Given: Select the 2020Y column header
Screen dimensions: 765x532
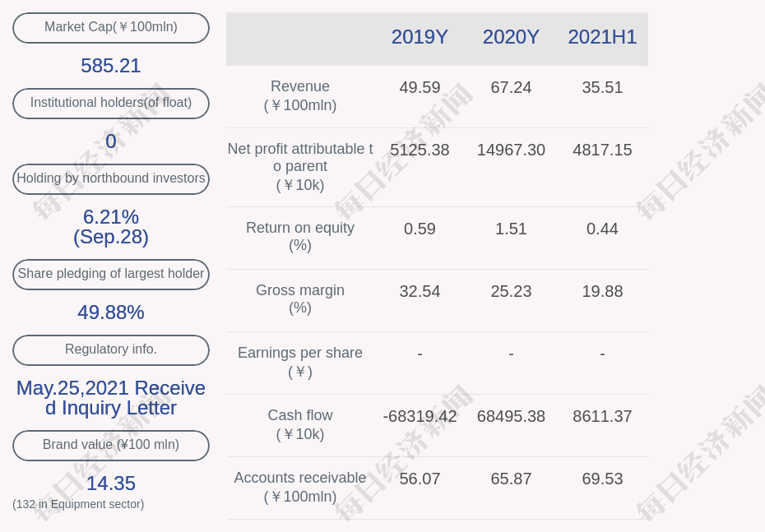Looking at the screenshot, I should pyautogui.click(x=511, y=37).
